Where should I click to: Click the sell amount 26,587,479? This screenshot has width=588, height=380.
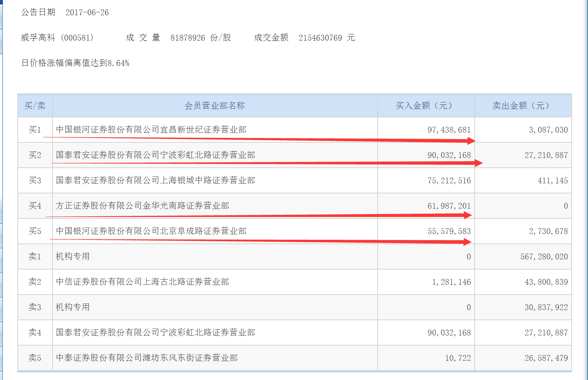tap(546, 358)
